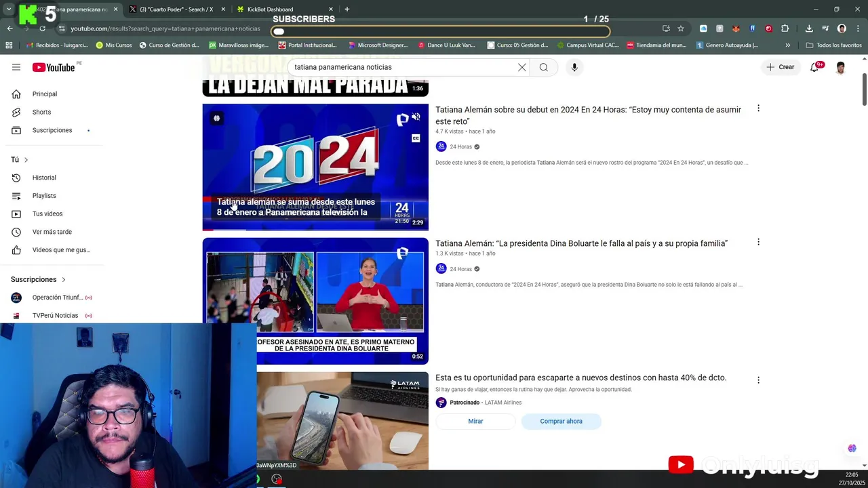Expand the Suscripciones section heading

tap(39, 279)
